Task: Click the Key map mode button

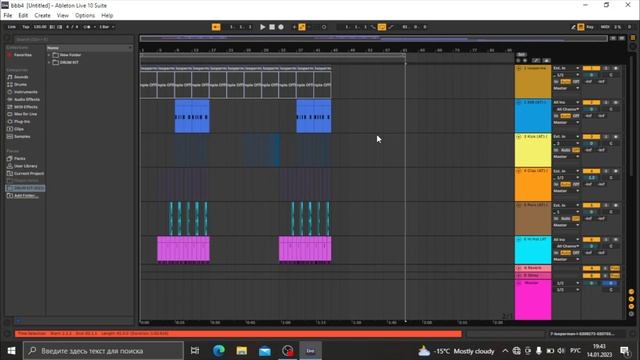Action: [x=590, y=27]
